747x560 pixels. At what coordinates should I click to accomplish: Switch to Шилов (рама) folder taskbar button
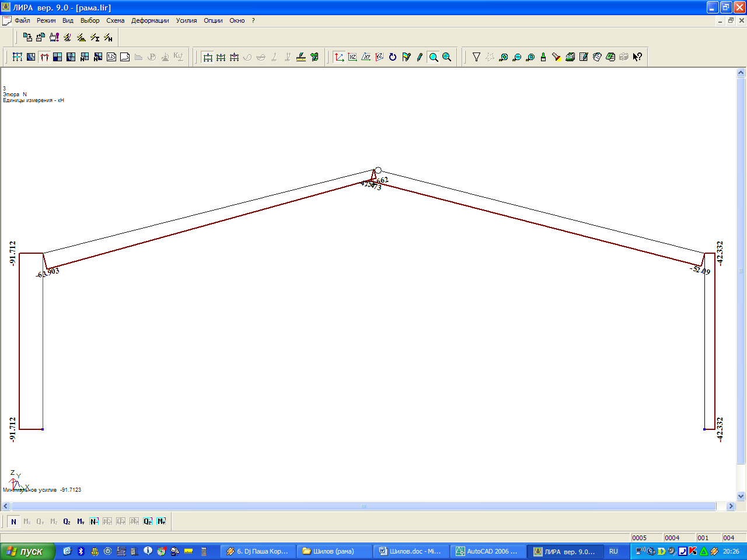click(x=334, y=551)
